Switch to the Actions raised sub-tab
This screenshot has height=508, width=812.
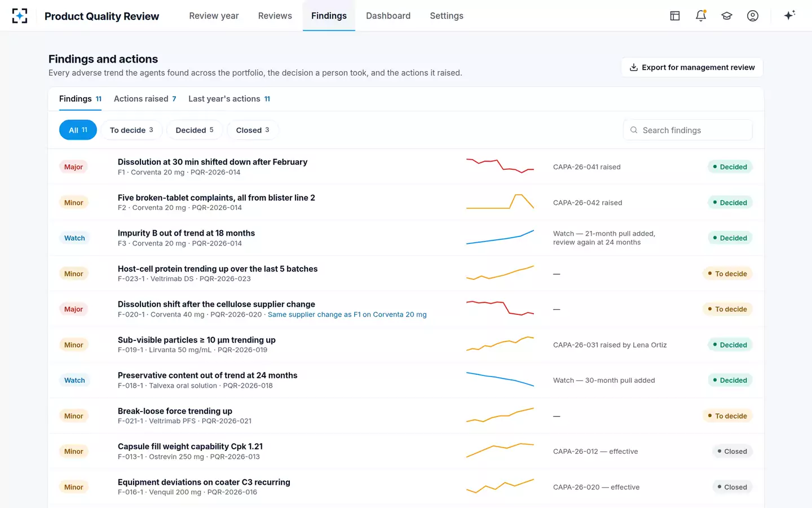tap(145, 99)
